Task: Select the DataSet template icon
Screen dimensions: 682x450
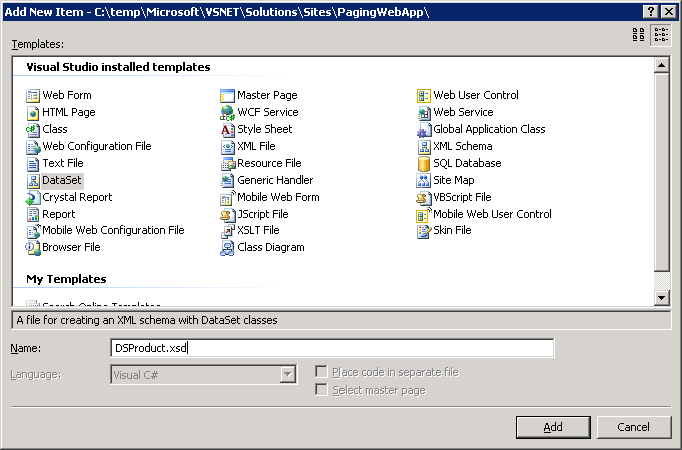Action: pos(33,180)
